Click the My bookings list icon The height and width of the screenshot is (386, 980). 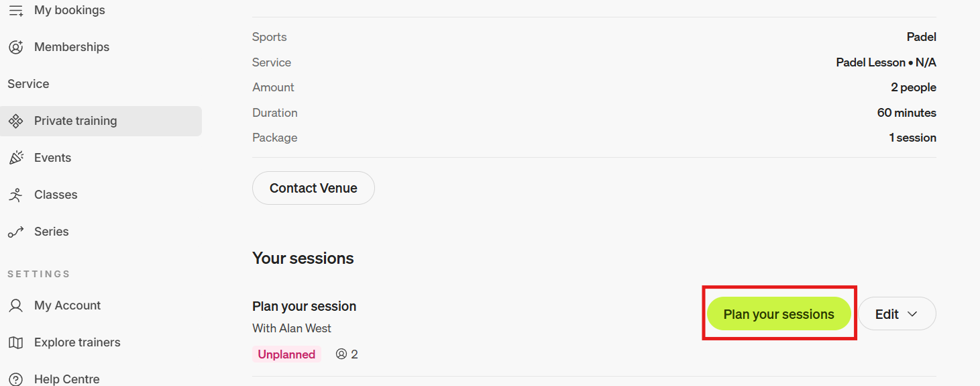[15, 11]
